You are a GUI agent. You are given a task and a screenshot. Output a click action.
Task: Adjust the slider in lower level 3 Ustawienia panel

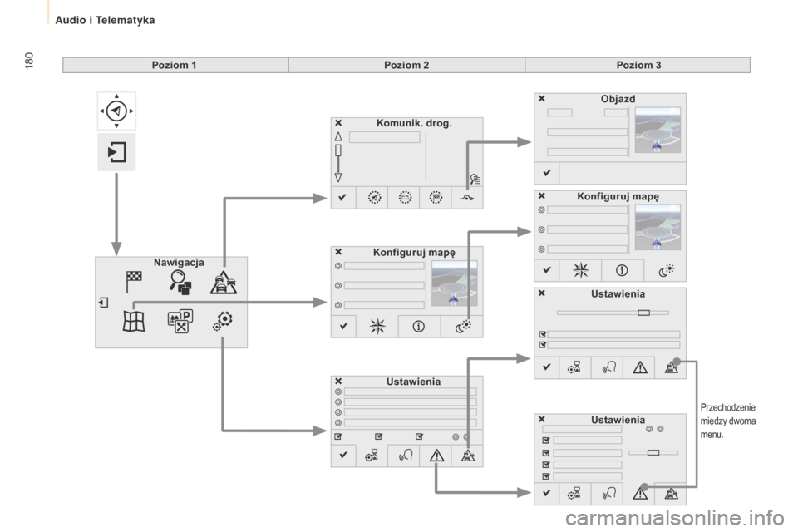[653, 452]
